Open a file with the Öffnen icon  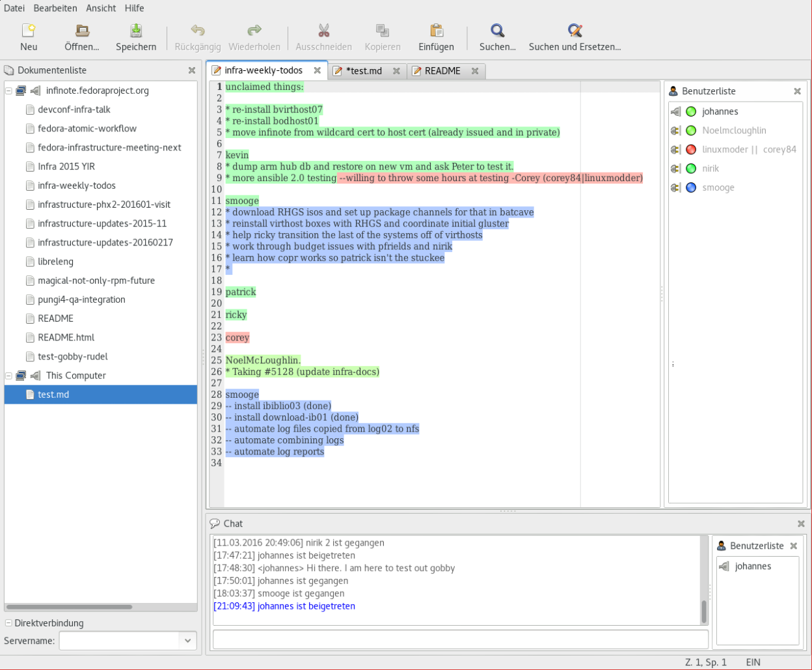82,31
